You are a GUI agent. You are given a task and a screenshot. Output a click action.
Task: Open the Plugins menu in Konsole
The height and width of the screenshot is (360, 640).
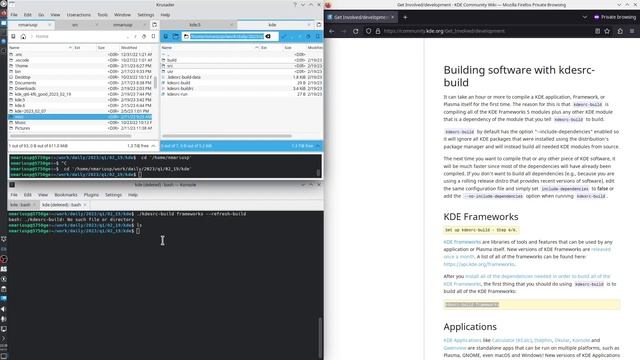tap(91, 195)
